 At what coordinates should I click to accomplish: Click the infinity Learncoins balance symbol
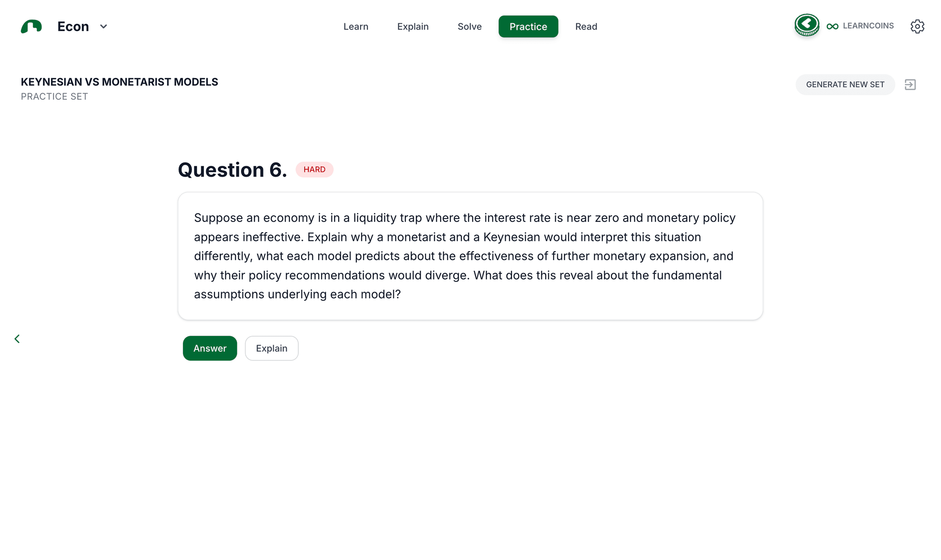tap(832, 27)
